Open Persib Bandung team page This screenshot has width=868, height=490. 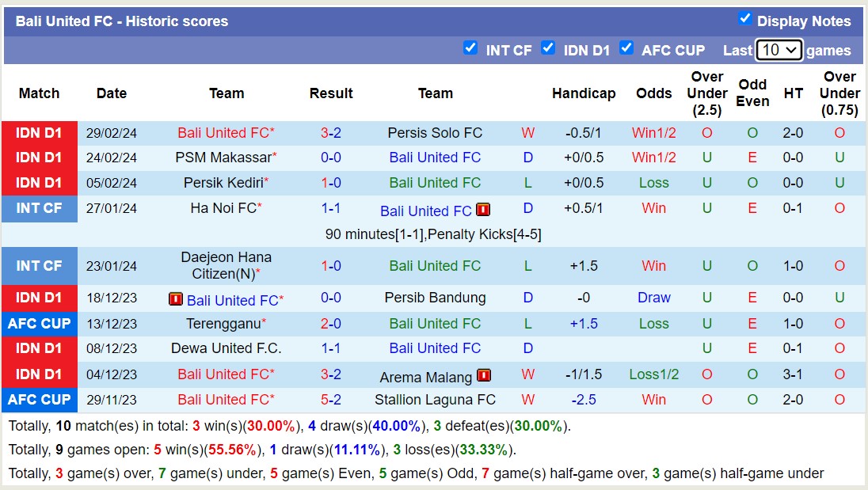tap(435, 298)
